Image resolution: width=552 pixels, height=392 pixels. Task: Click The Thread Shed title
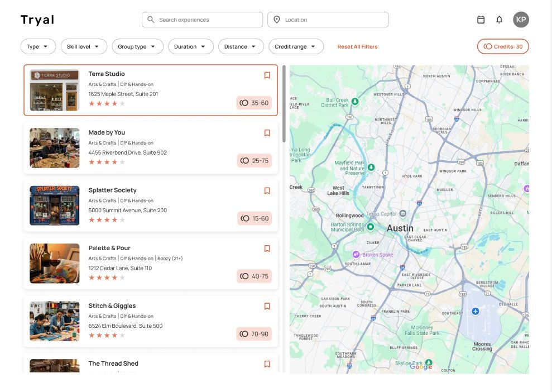[113, 364]
